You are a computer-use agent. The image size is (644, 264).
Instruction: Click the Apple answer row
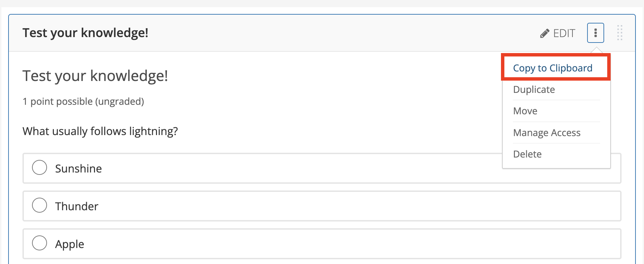(238, 244)
